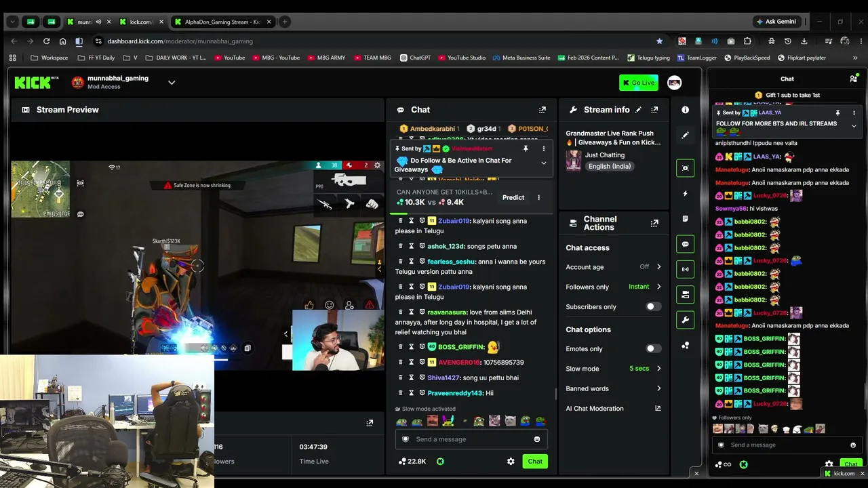Image resolution: width=868 pixels, height=488 pixels.
Task: Focus the right chat Send a message field
Action: pyautogui.click(x=787, y=445)
